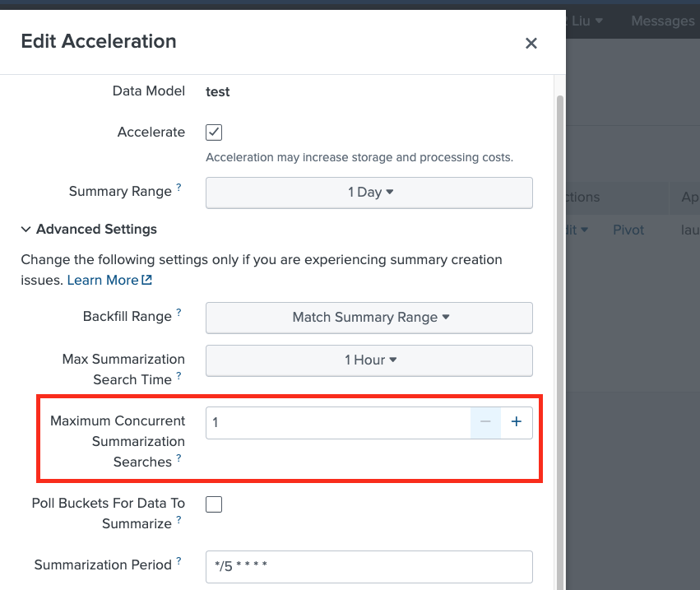The height and width of the screenshot is (590, 700).
Task: Open Pivot for the test data model
Action: [x=628, y=230]
